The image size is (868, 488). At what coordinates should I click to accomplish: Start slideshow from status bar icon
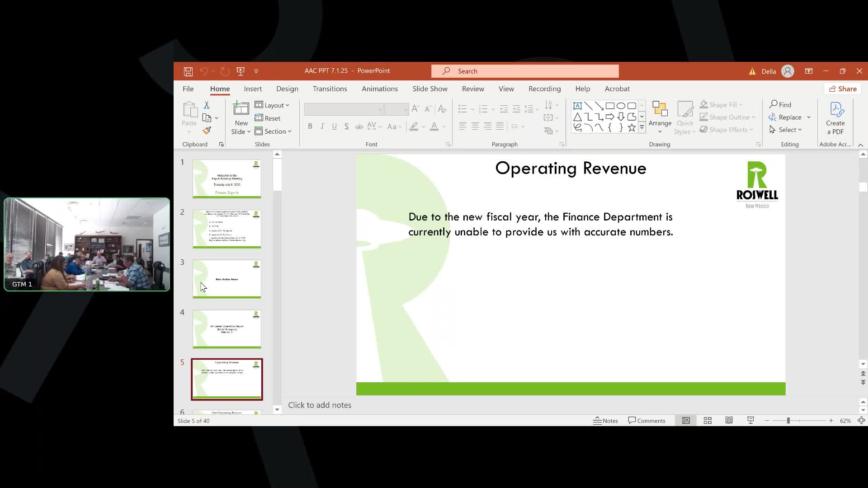750,421
